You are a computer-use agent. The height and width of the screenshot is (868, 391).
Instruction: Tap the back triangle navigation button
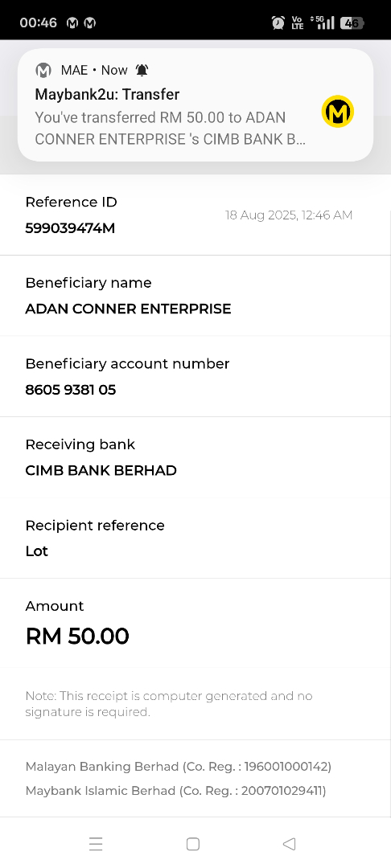(x=289, y=844)
